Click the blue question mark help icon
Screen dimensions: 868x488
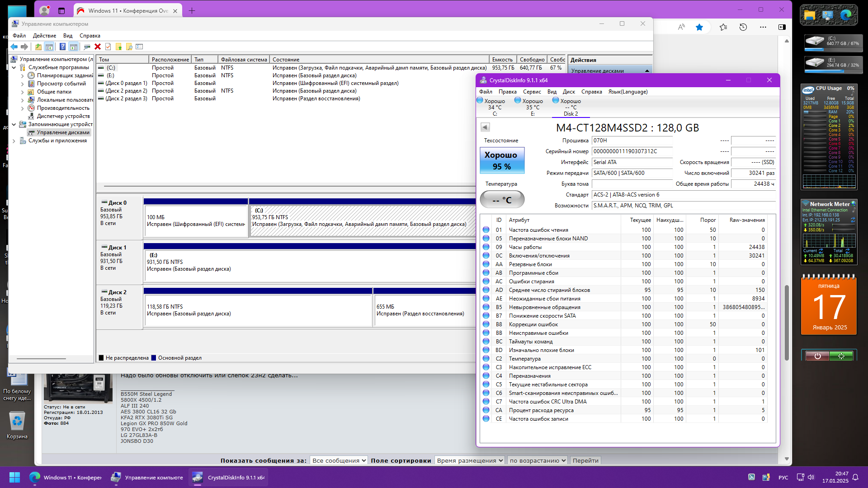click(62, 47)
